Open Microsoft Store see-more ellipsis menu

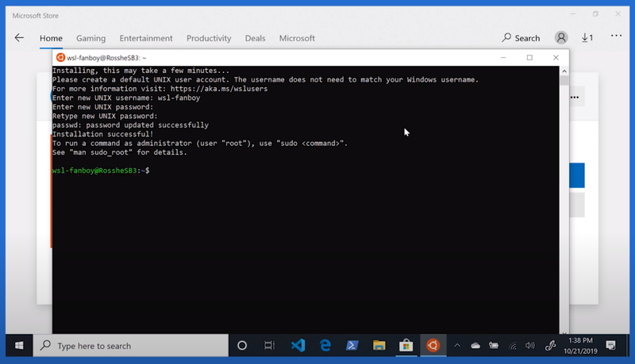617,36
